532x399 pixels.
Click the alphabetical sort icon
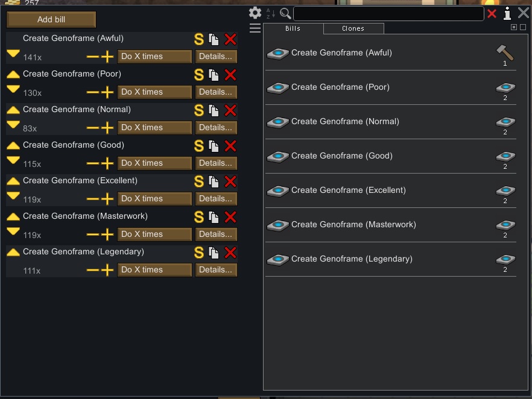270,13
